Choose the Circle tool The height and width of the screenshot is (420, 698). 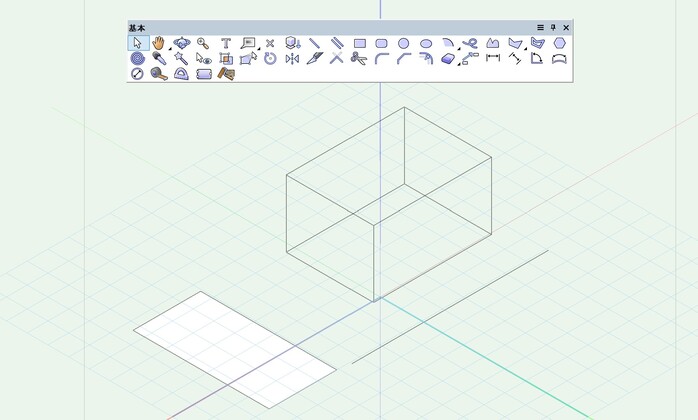point(403,43)
